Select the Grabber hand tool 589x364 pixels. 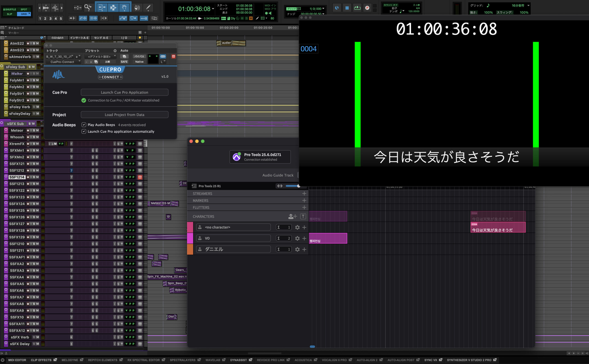pyautogui.click(x=124, y=7)
